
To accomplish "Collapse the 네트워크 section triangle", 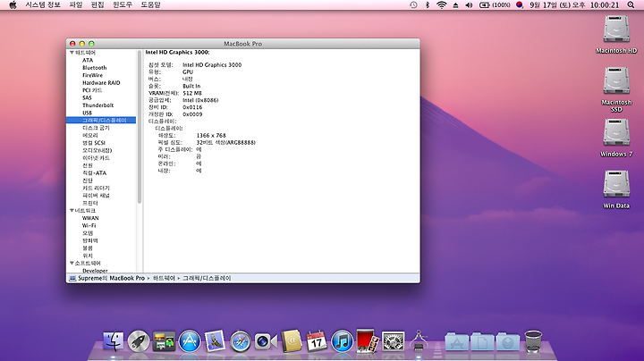I will (x=72, y=211).
